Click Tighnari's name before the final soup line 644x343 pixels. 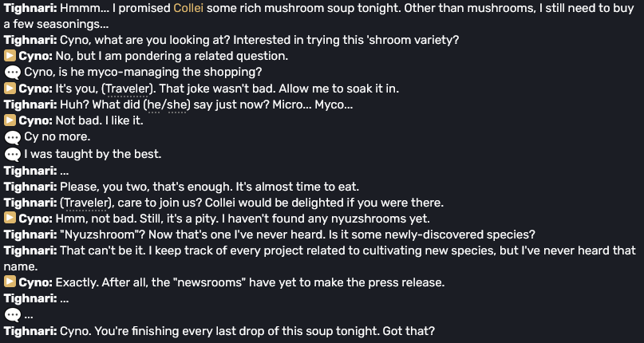30,331
